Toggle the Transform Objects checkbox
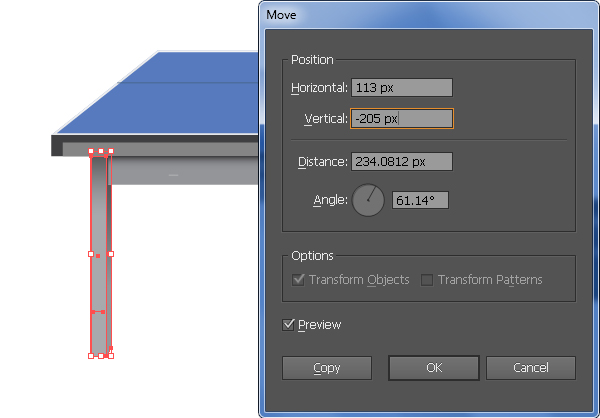 (298, 280)
